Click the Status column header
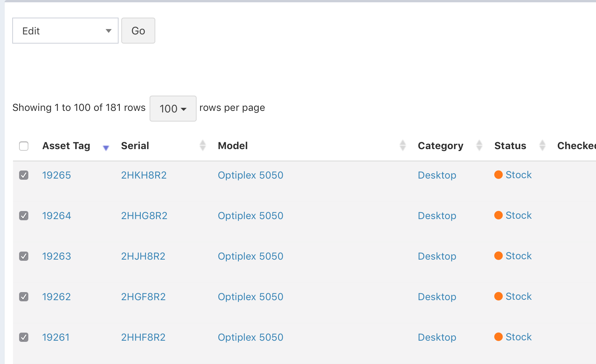This screenshot has height=364, width=596. click(510, 145)
